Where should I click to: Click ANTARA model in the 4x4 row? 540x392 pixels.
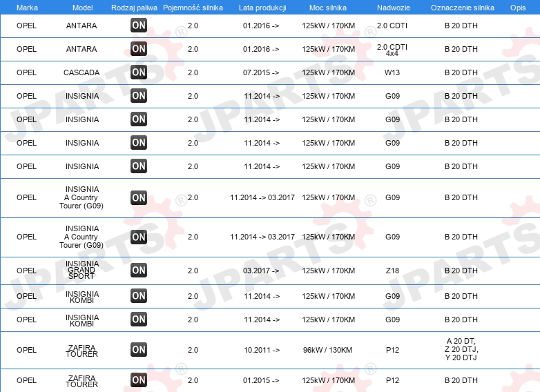[81, 49]
